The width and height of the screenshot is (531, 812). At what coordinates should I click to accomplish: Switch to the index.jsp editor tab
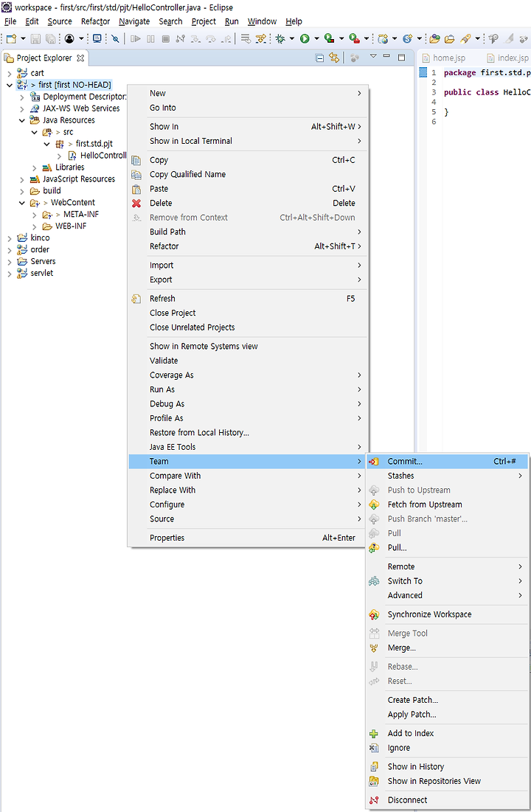tap(507, 58)
